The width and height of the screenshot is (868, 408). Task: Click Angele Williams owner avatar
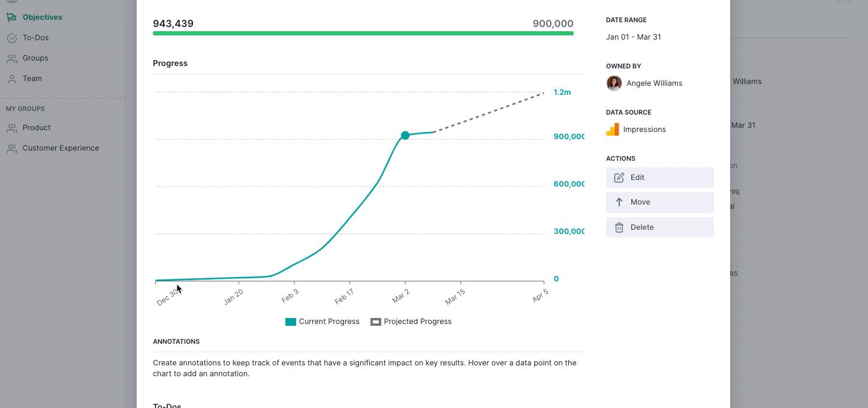pyautogui.click(x=614, y=83)
